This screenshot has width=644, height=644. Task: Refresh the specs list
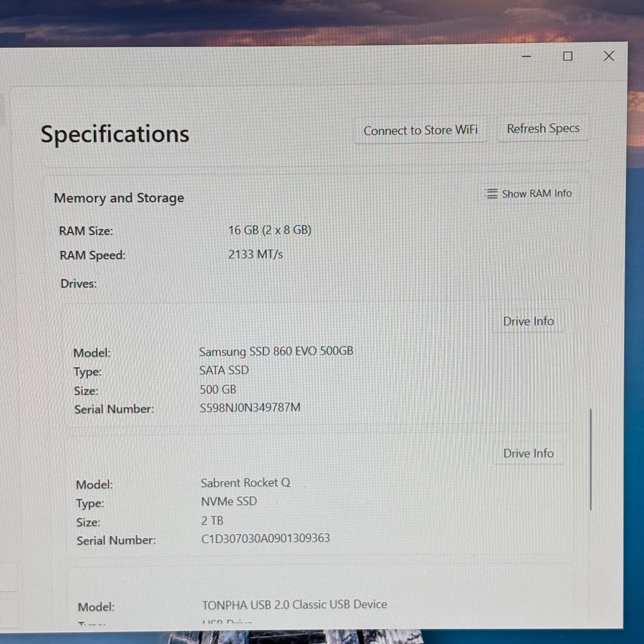[543, 128]
